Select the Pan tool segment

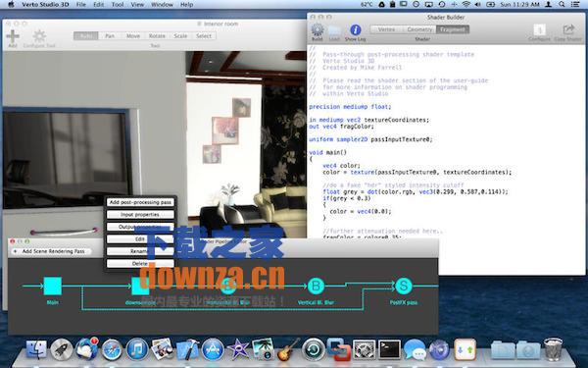click(x=110, y=35)
